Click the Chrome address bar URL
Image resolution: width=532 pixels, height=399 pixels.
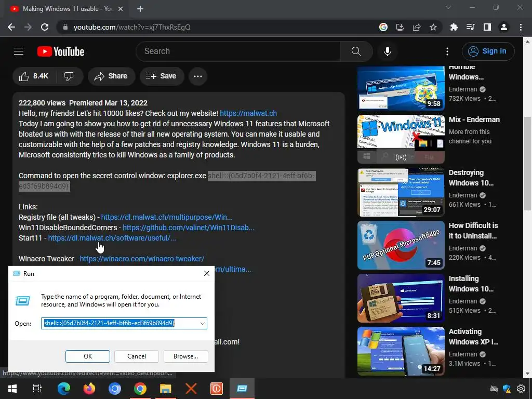tap(132, 27)
